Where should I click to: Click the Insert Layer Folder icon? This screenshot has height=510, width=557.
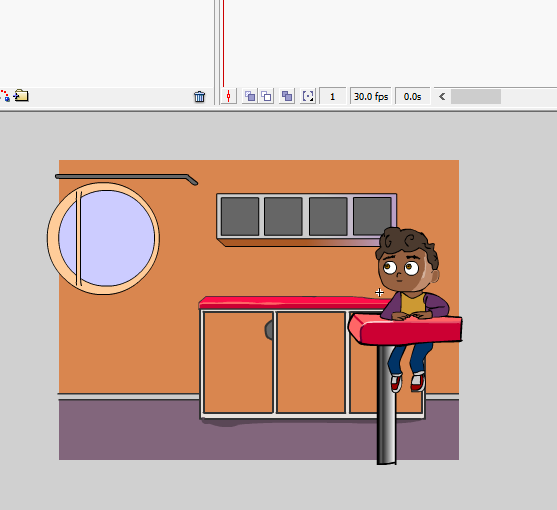(x=21, y=95)
